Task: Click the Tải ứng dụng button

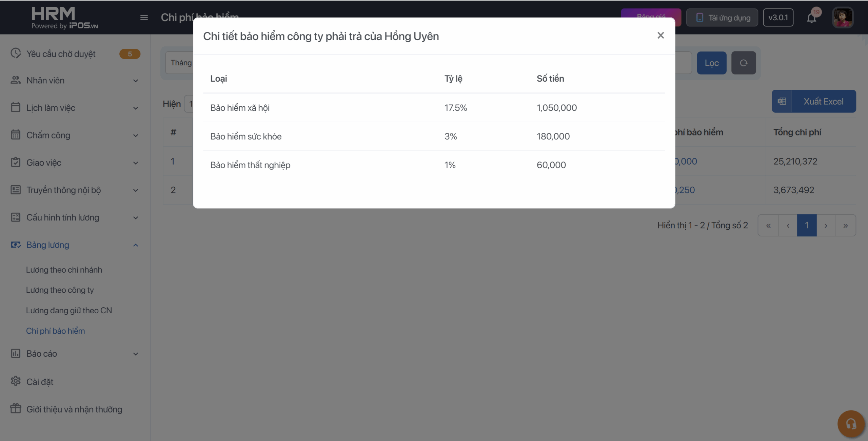Action: (x=722, y=18)
